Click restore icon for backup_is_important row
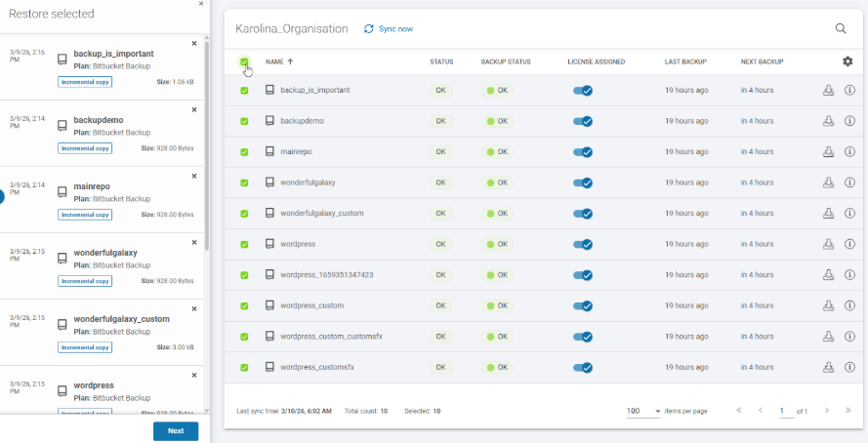Screen dimensions: 868x443 tap(828, 90)
